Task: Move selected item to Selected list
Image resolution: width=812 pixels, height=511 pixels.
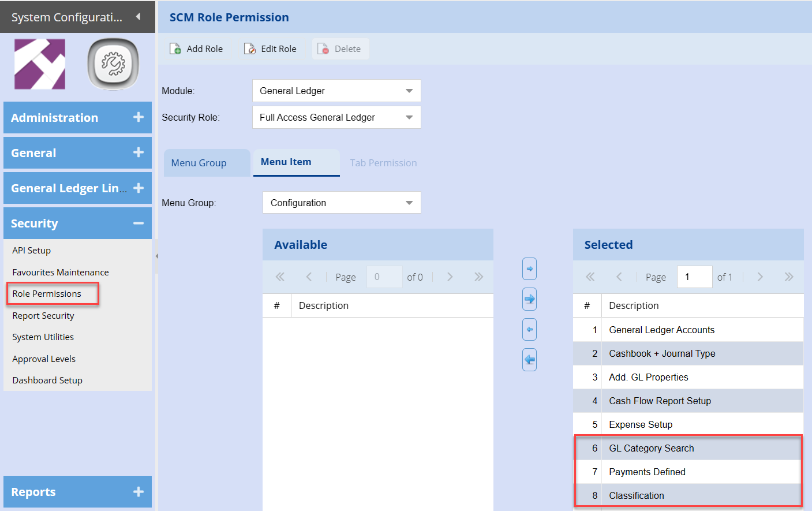Action: coord(529,269)
